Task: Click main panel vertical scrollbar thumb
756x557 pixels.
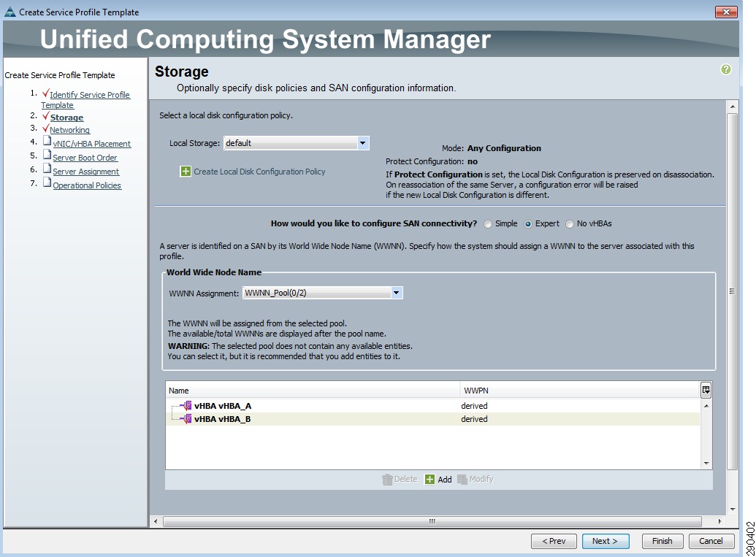Action: pyautogui.click(x=732, y=291)
